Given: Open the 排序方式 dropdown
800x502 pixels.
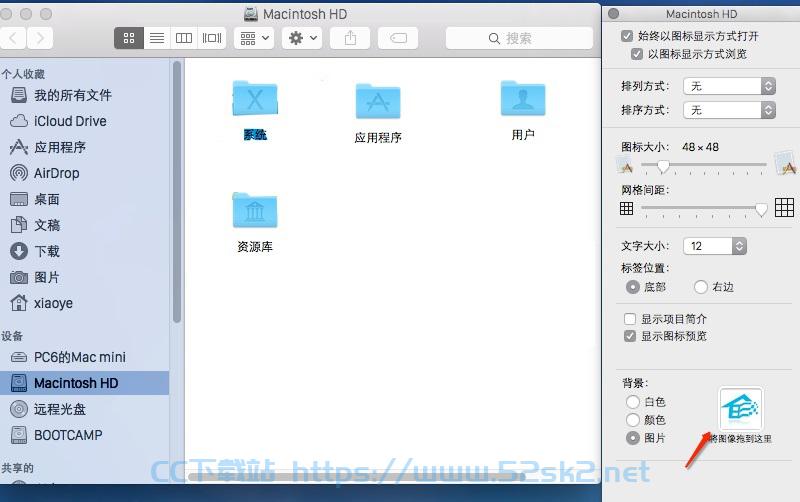Looking at the screenshot, I should pyautogui.click(x=729, y=110).
